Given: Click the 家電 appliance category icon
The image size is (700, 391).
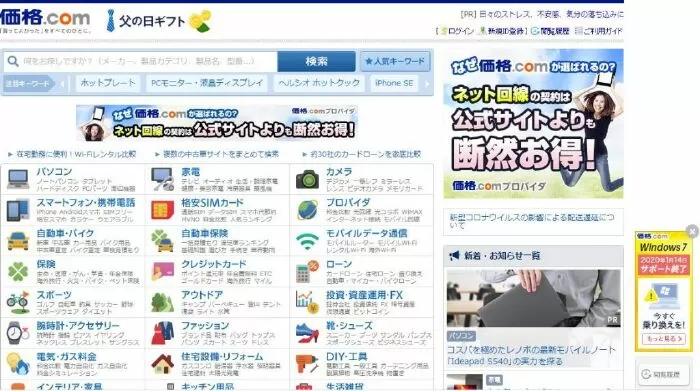Looking at the screenshot, I should tap(162, 179).
